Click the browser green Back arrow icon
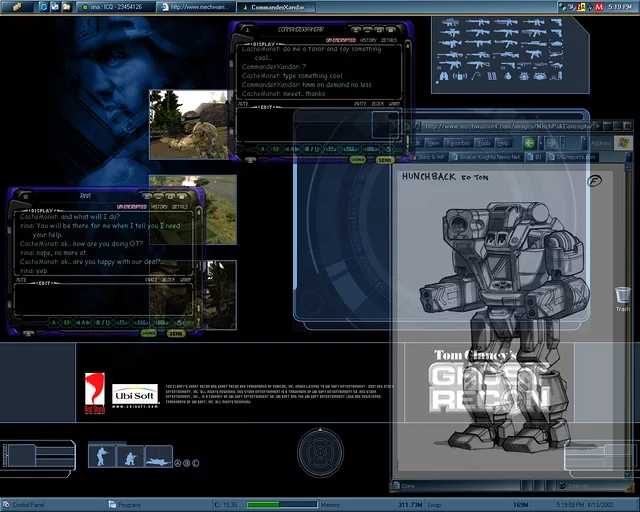640x512 pixels. [527, 142]
